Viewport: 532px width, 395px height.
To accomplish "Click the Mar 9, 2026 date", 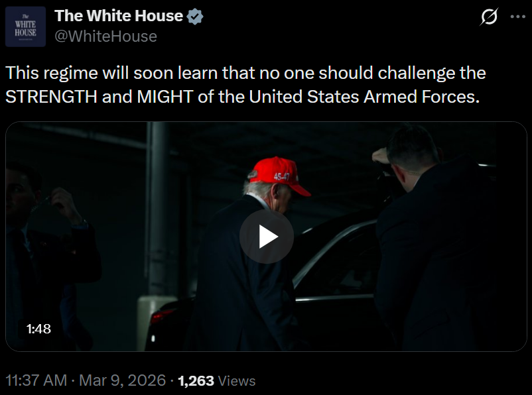I will tap(123, 380).
